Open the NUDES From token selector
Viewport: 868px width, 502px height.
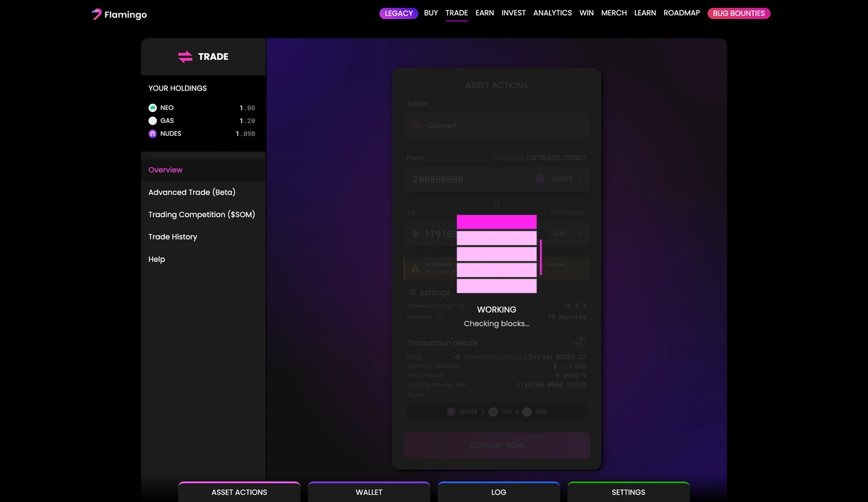pos(559,179)
